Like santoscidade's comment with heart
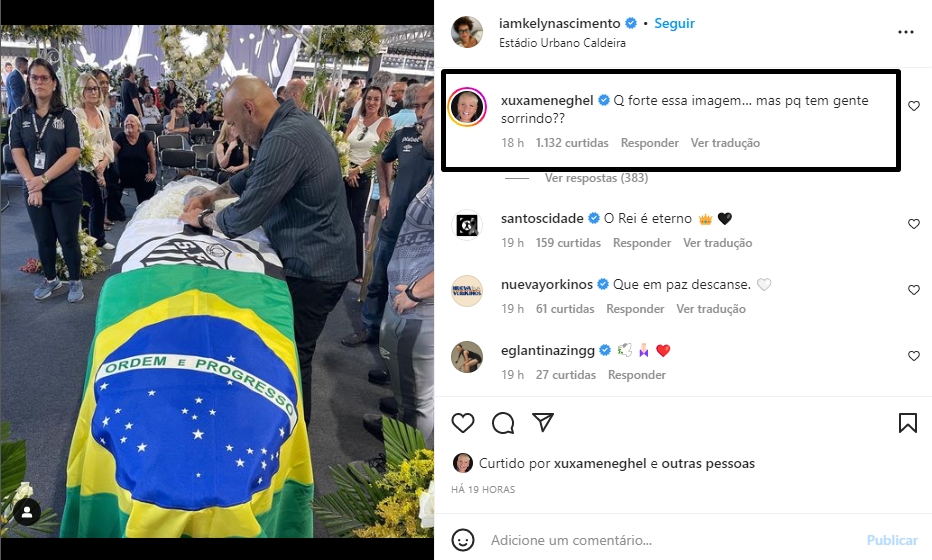This screenshot has width=932, height=560. click(914, 224)
